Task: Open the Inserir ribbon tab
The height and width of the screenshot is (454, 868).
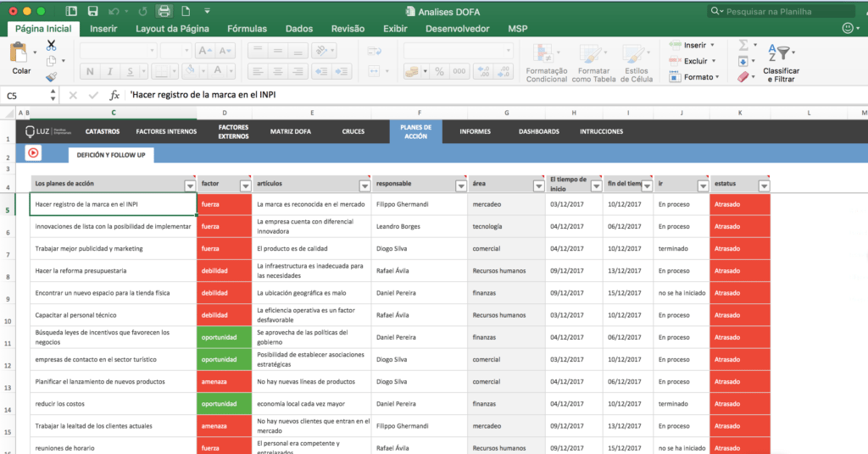Action: coord(103,29)
